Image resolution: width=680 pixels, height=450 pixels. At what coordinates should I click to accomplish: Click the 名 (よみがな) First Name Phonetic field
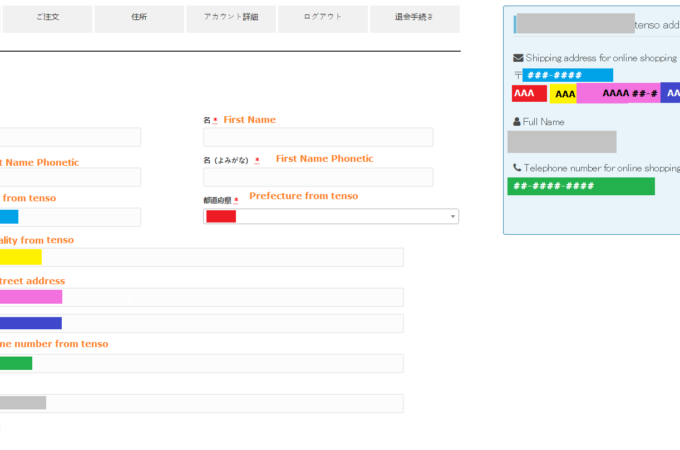click(x=317, y=177)
